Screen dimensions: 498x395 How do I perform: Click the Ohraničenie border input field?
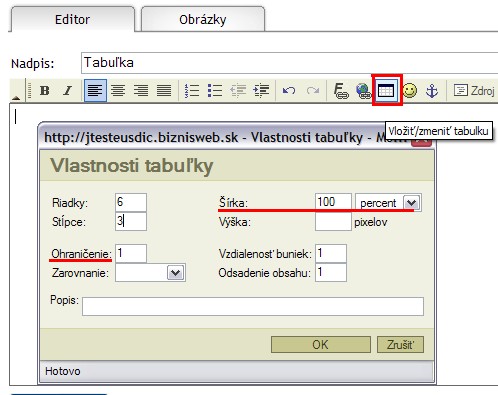click(131, 253)
